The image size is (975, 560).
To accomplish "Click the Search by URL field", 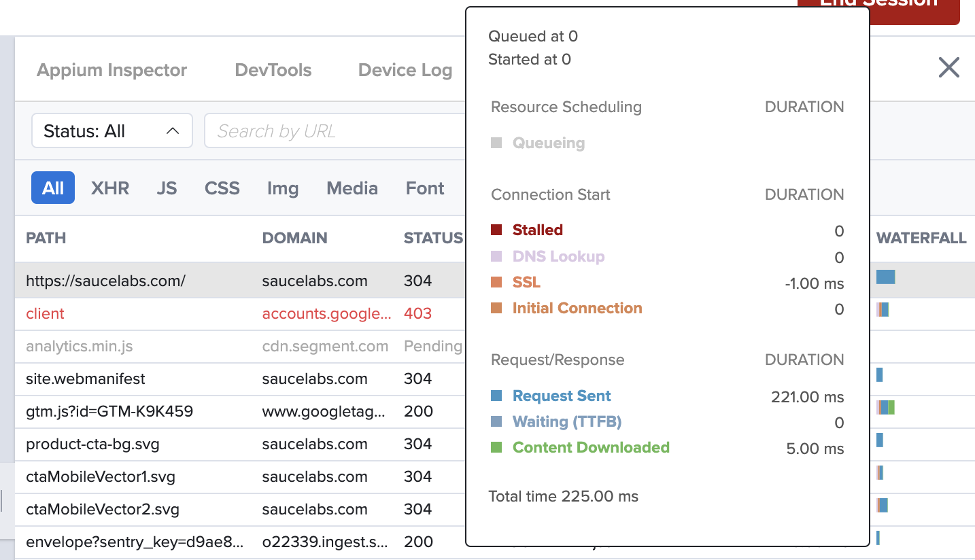I will [x=306, y=130].
